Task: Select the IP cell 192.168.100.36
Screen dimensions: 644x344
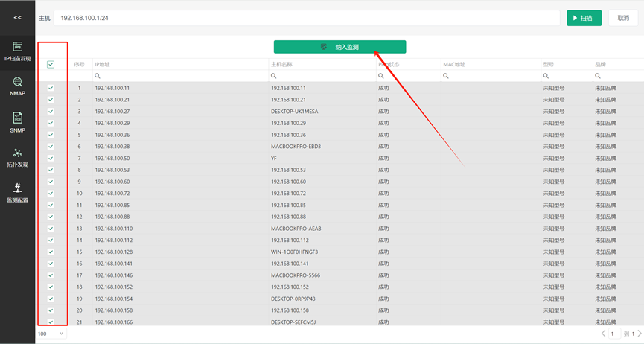Action: (112, 135)
